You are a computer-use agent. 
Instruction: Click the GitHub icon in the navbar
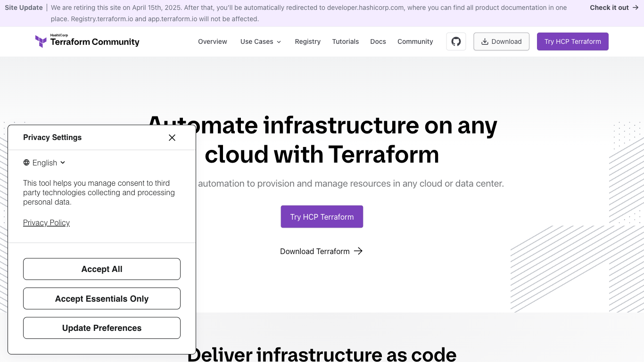tap(456, 41)
